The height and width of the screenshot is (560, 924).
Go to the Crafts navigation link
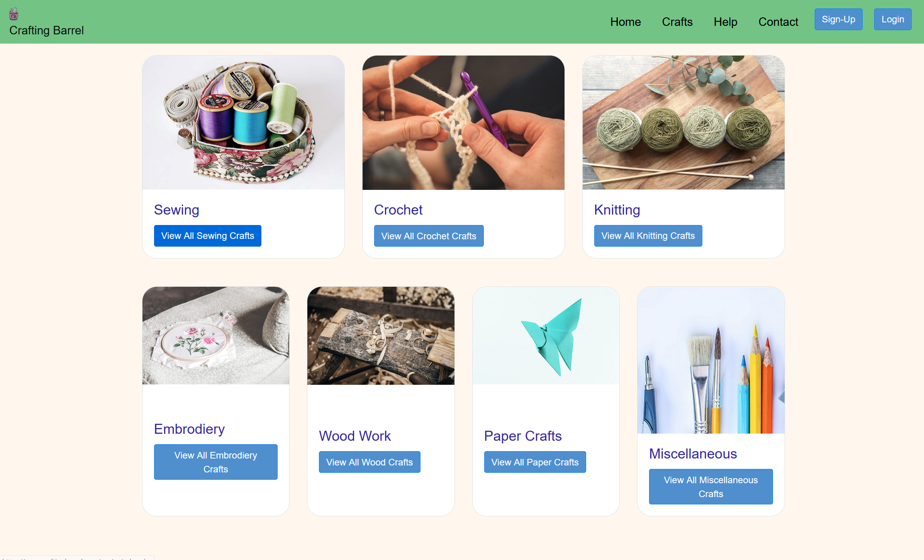(x=677, y=22)
